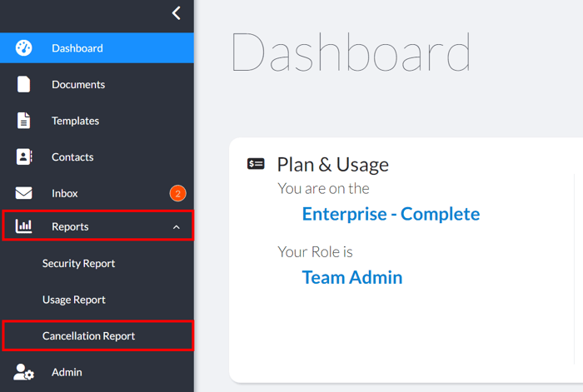
Task: Open the Usage Report page
Action: pyautogui.click(x=73, y=300)
